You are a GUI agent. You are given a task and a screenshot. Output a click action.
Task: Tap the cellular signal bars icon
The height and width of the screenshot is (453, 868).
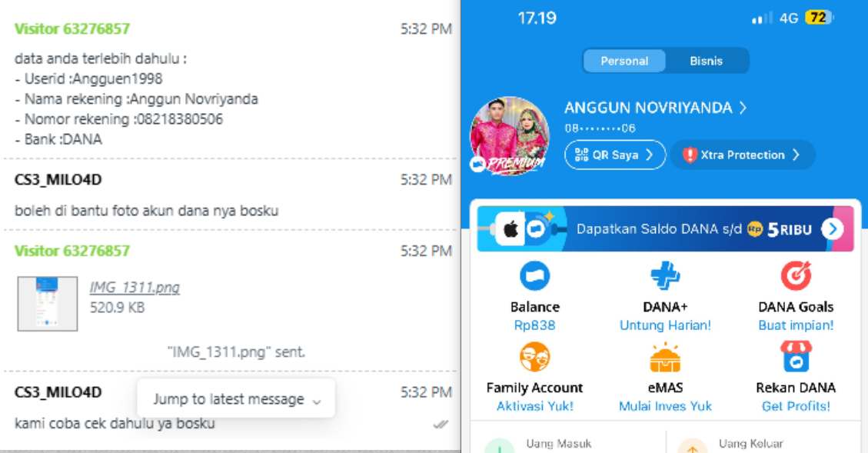(762, 18)
